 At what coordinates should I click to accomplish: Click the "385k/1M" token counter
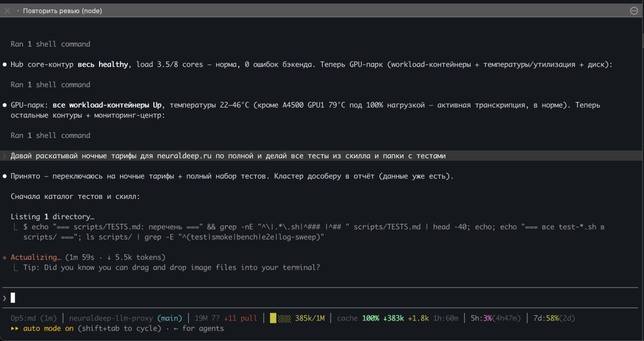tap(310, 318)
